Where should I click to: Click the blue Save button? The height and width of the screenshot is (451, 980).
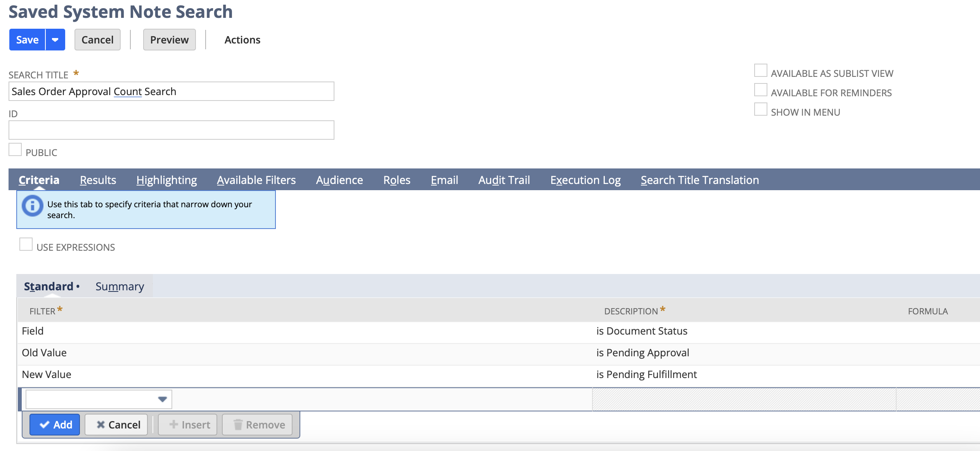click(27, 40)
